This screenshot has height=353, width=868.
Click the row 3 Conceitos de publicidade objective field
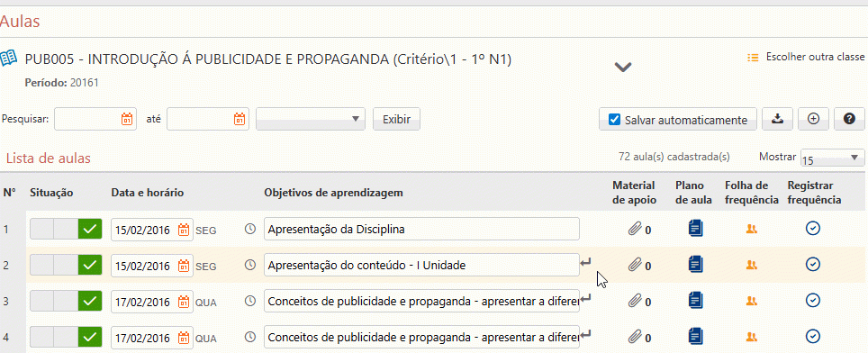pos(421,301)
